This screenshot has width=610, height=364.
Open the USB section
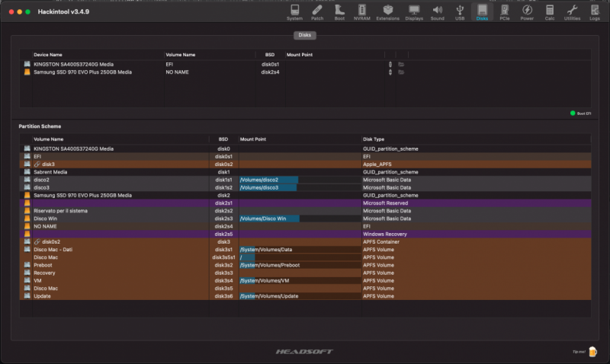460,11
